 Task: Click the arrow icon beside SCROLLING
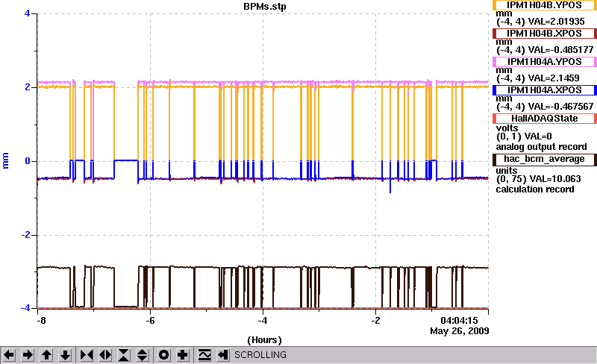(223, 355)
